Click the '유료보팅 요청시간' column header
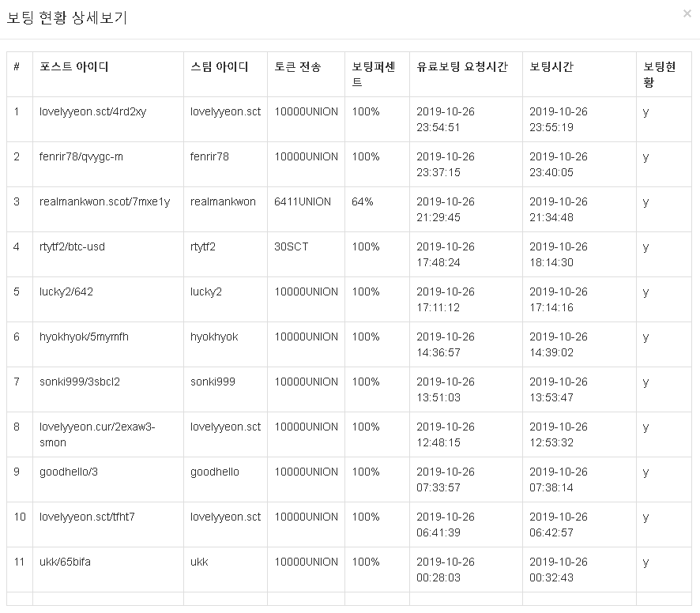Viewport: 700px width, 613px height. [x=462, y=67]
